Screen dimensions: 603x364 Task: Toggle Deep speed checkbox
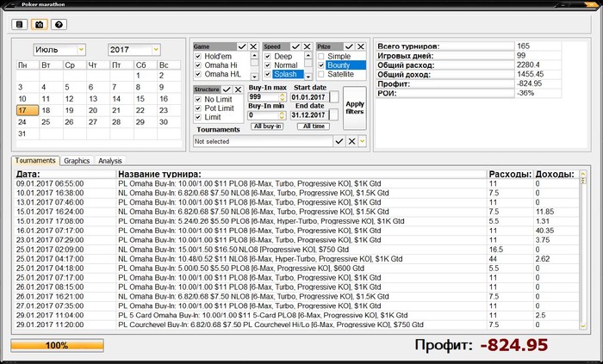point(268,56)
